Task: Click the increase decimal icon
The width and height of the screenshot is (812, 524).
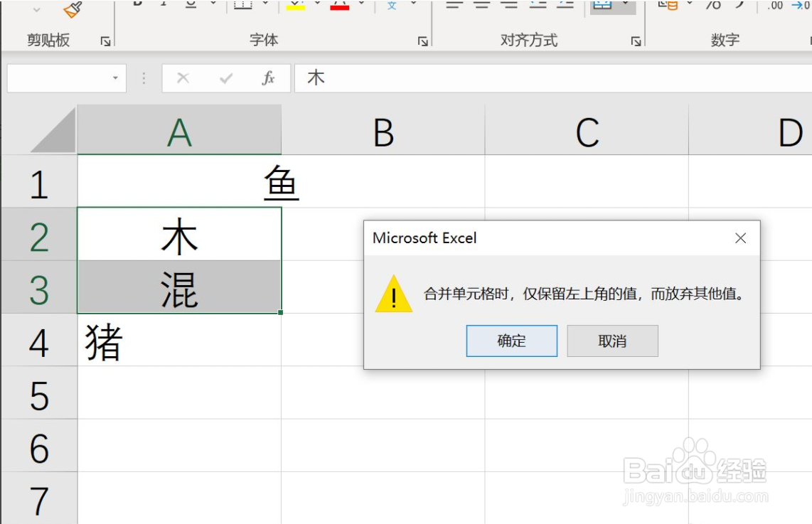Action: pos(775,6)
